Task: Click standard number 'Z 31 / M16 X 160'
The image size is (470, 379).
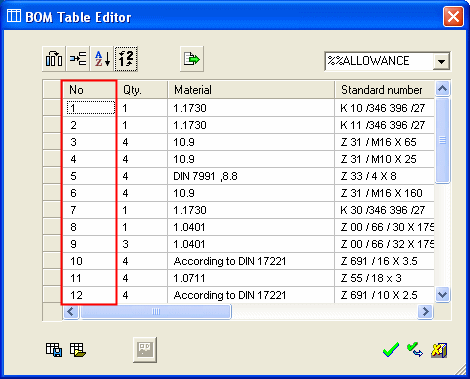Action: 385,193
